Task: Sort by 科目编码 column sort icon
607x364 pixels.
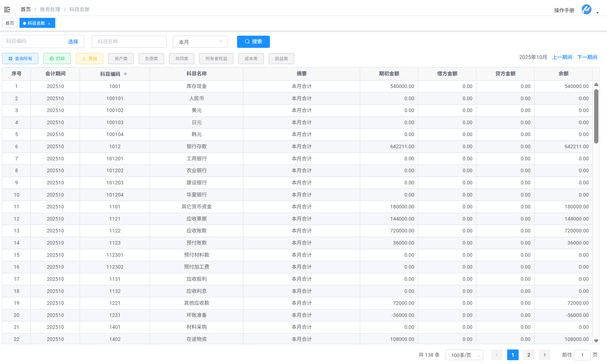Action: 125,74
